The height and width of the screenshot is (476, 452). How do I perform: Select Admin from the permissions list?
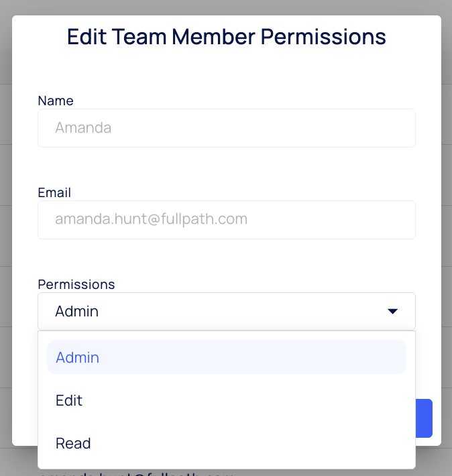coord(226,357)
